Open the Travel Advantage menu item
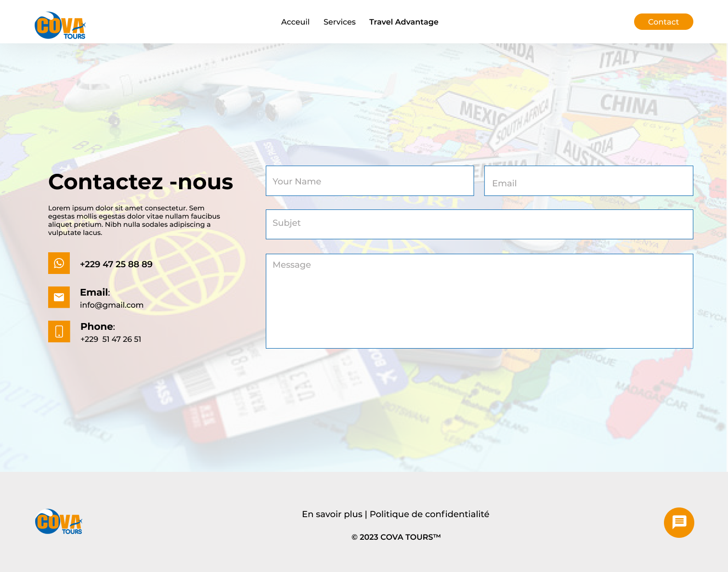The image size is (728, 572). [403, 22]
